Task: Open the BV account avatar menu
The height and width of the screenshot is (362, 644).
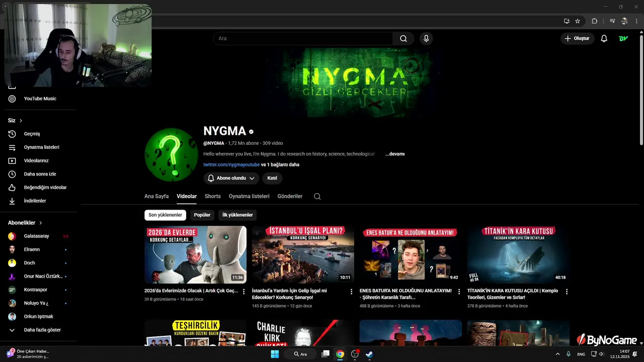Action: point(623,39)
